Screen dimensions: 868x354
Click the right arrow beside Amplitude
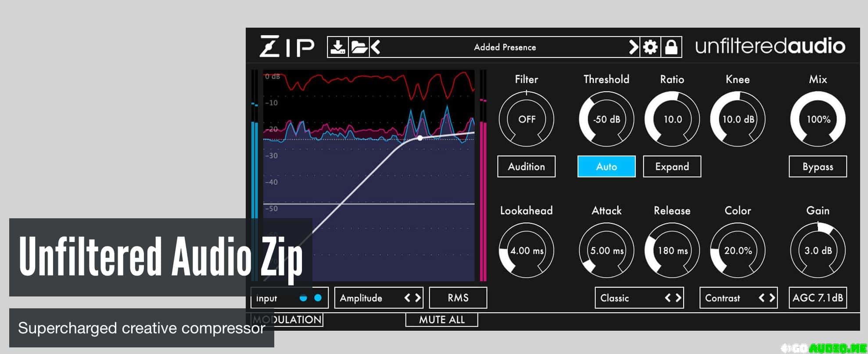pyautogui.click(x=418, y=298)
